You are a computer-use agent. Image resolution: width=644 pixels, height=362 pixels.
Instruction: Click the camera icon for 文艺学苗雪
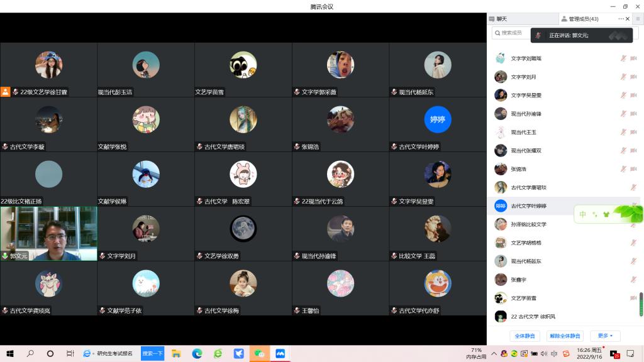633,298
